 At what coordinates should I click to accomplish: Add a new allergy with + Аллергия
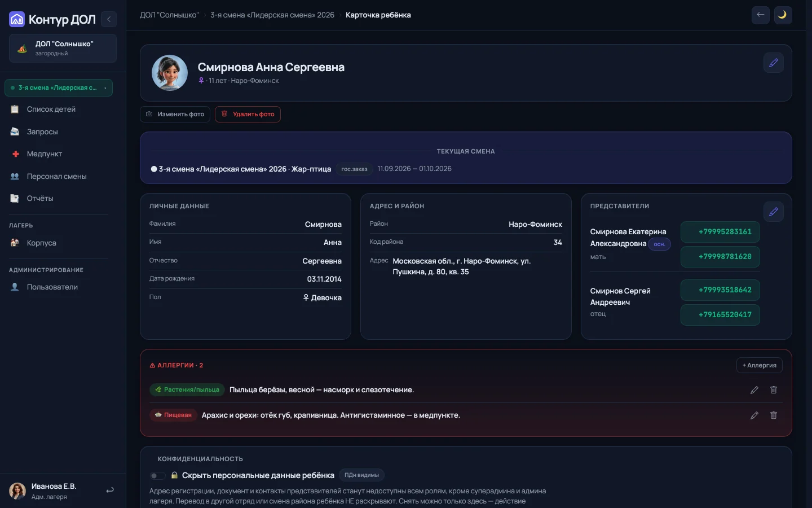click(x=760, y=365)
